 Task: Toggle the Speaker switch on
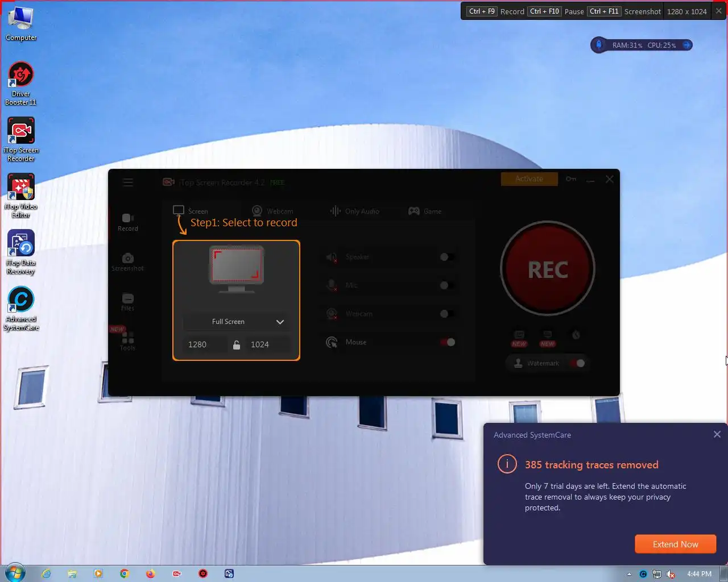click(x=448, y=257)
